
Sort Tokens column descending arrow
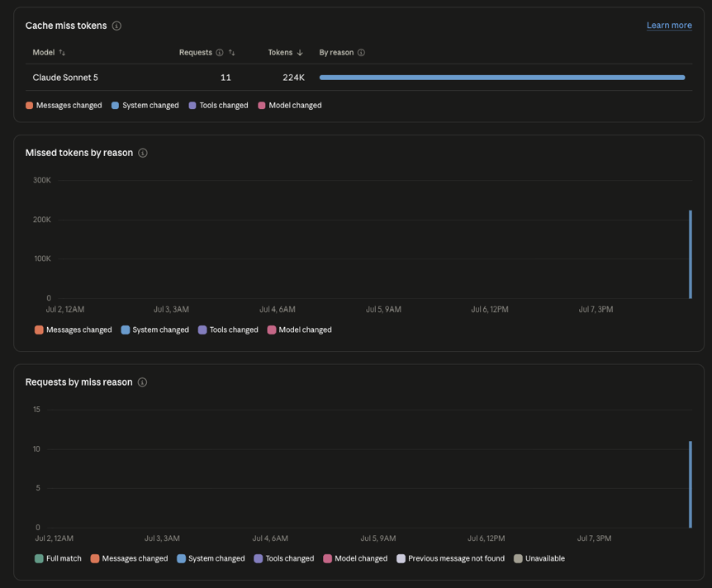300,53
